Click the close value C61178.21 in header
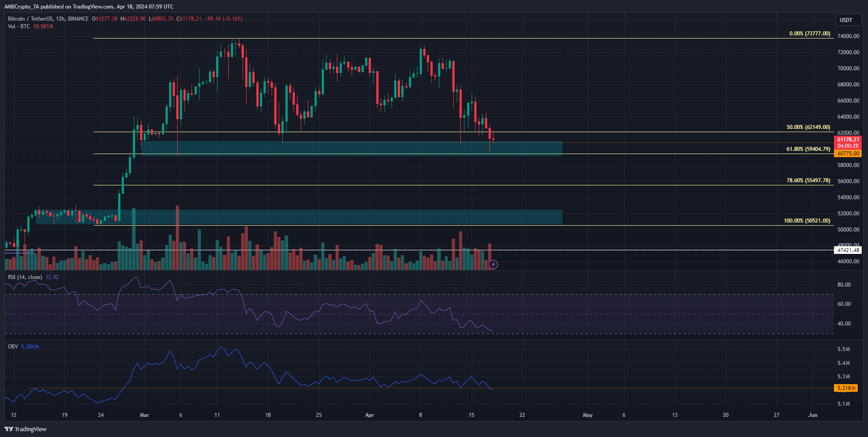Screen dimensions: 868x437 (x=189, y=19)
